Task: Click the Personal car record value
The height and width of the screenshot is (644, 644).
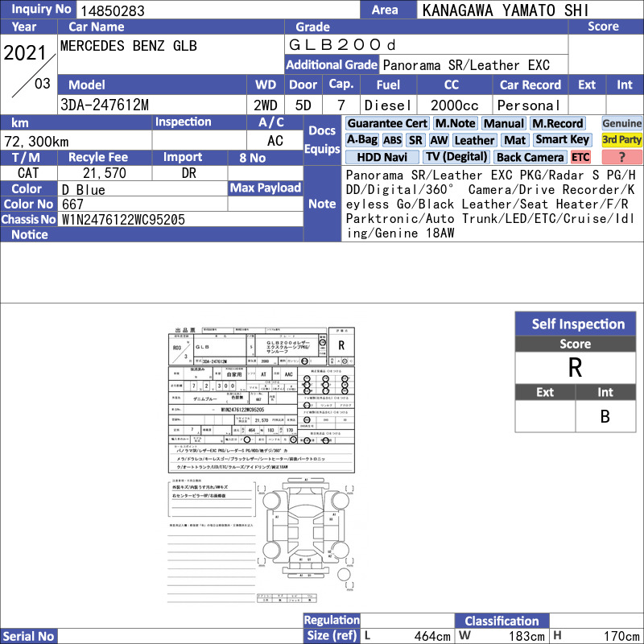Action: point(529,105)
